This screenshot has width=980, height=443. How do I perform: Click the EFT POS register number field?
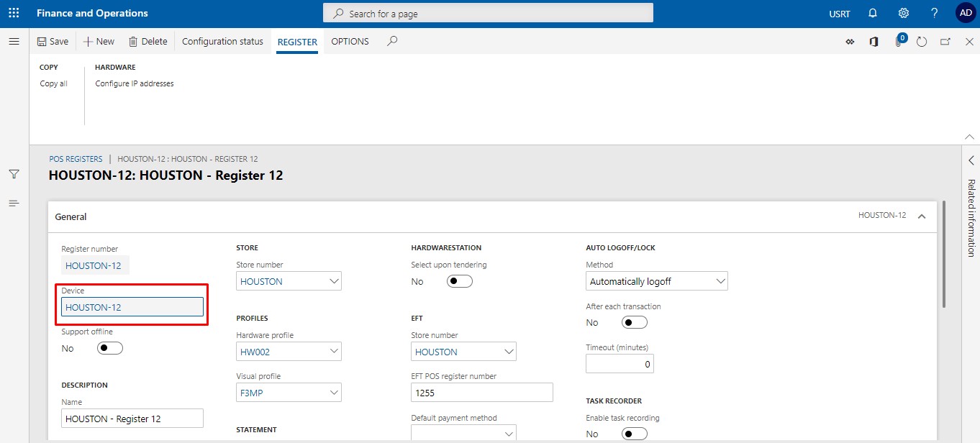[481, 393]
